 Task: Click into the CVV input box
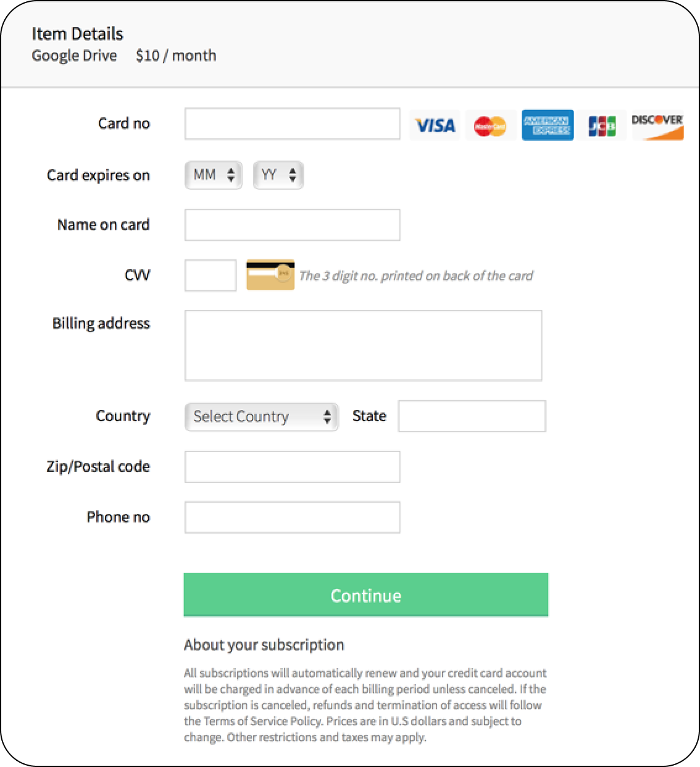click(210, 275)
